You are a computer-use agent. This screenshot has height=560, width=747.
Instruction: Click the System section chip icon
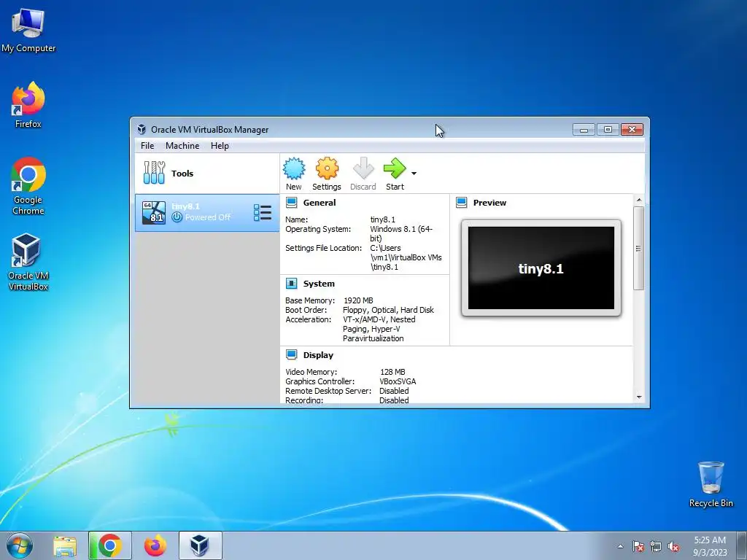(x=292, y=284)
